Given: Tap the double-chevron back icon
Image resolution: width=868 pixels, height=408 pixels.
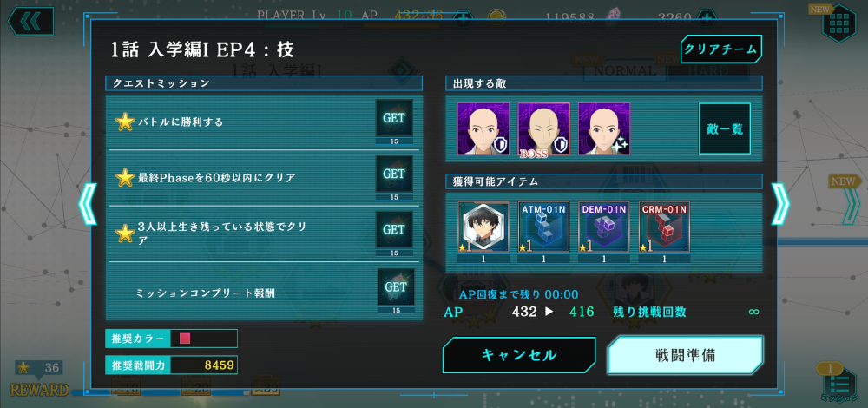Looking at the screenshot, I should coord(30,22).
